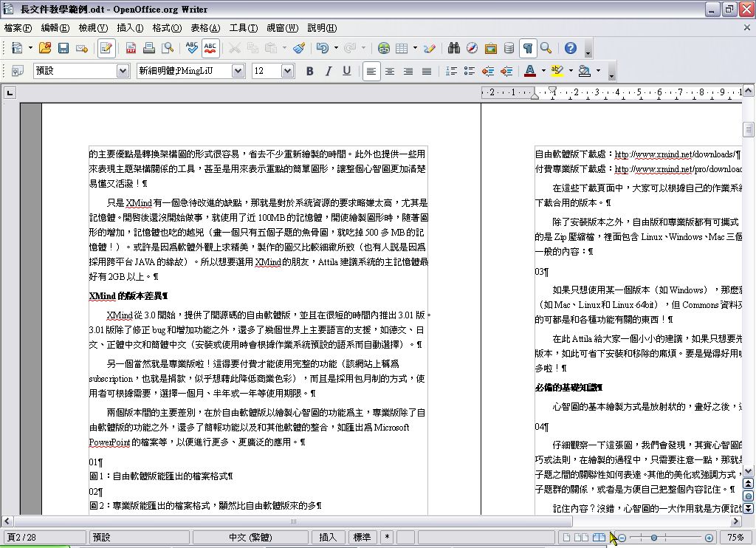Select Align Left paragraph button
756x548 pixels.
click(x=371, y=71)
